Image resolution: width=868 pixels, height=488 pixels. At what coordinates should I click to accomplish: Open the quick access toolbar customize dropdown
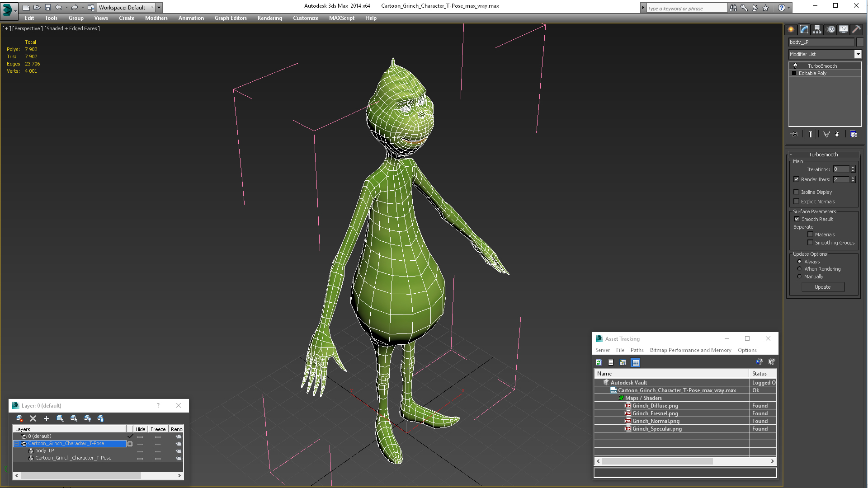(x=159, y=7)
